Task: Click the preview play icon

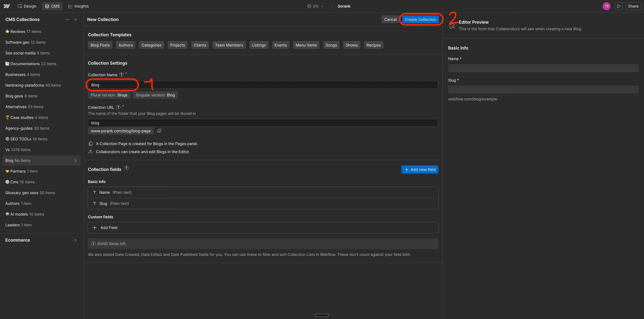Action: pyautogui.click(x=619, y=6)
